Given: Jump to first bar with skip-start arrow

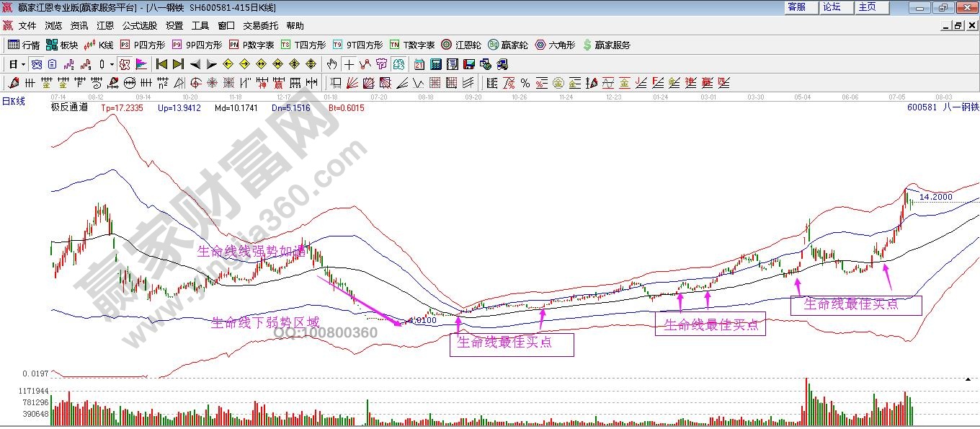Looking at the screenshot, I should click(x=162, y=64).
